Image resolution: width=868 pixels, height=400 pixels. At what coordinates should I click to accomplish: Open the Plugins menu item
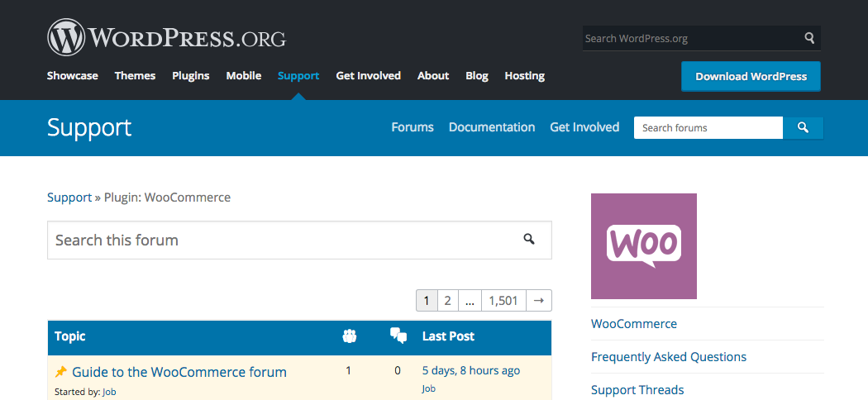point(191,76)
